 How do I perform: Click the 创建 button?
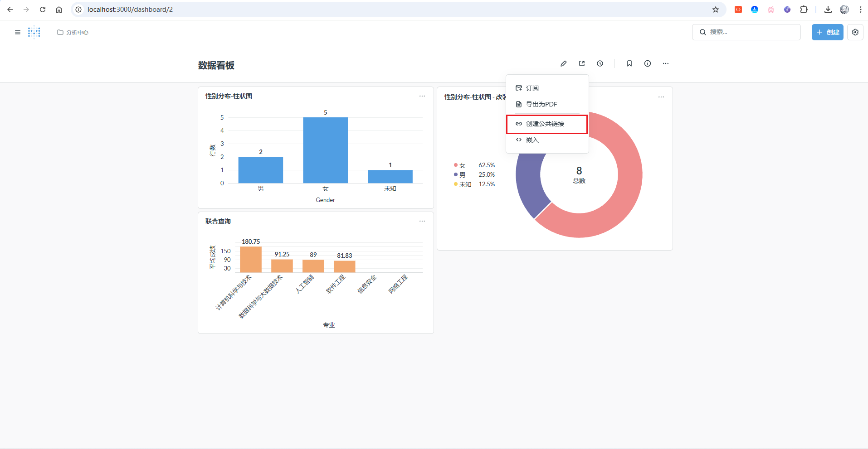click(827, 32)
